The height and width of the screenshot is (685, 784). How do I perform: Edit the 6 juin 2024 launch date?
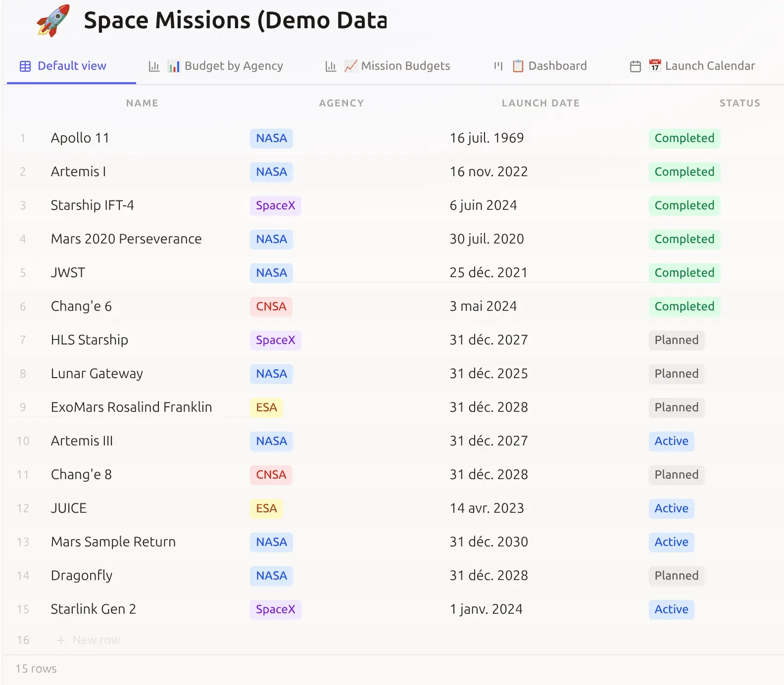[483, 205]
